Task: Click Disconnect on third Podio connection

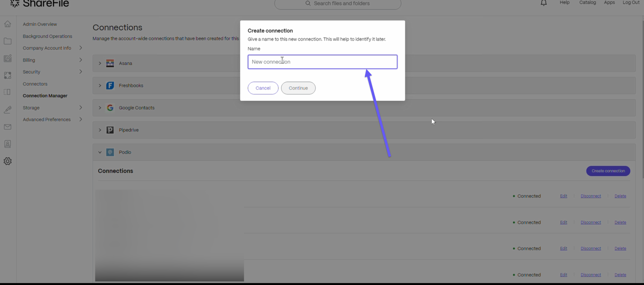Action: (591, 249)
